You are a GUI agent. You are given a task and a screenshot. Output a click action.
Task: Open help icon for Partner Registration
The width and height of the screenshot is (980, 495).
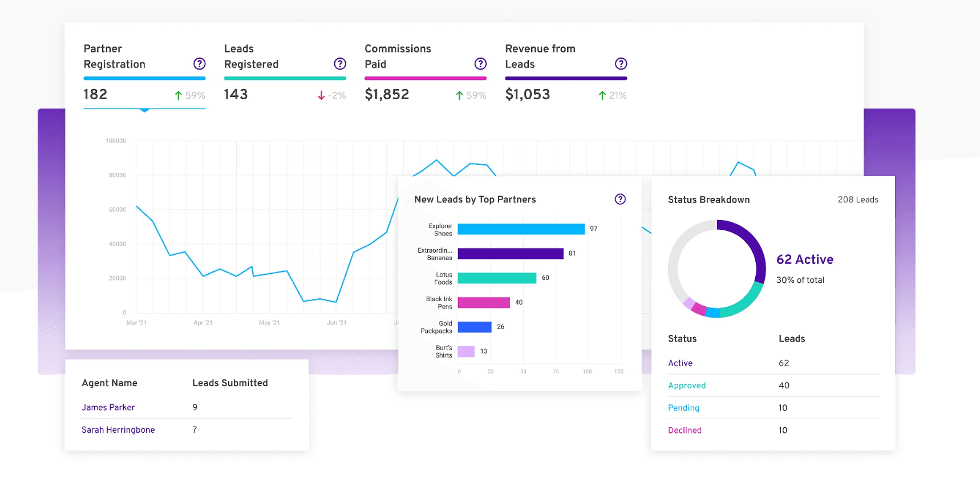[199, 63]
